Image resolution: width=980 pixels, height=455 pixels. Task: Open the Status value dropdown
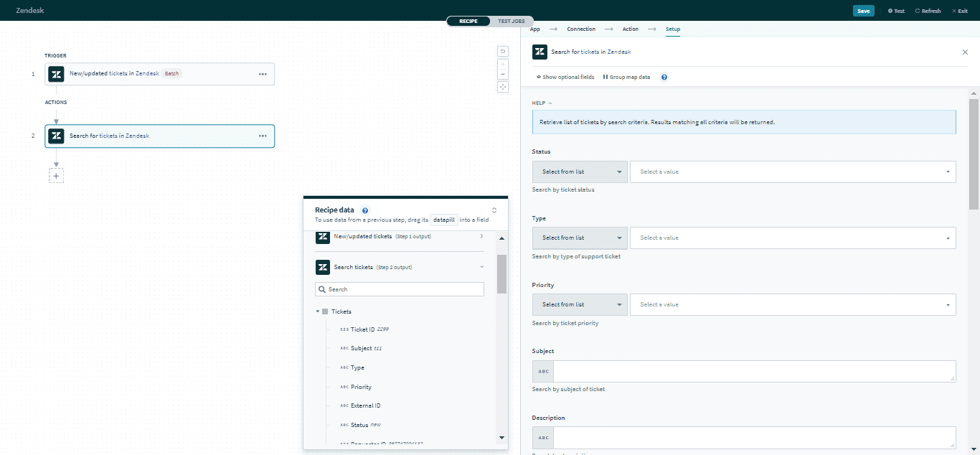click(792, 172)
